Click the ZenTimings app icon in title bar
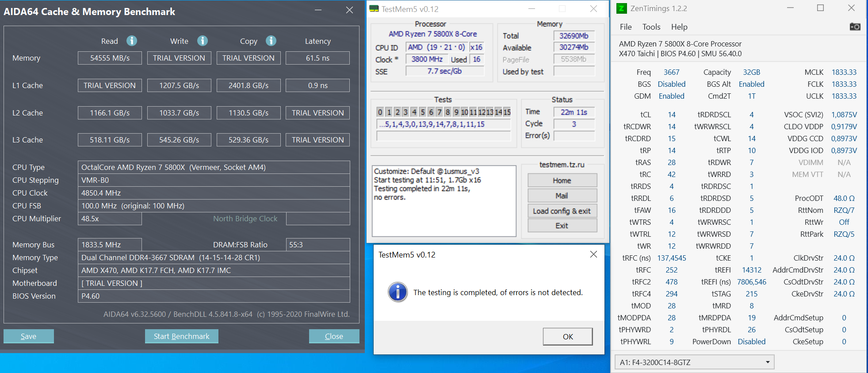 coord(621,8)
